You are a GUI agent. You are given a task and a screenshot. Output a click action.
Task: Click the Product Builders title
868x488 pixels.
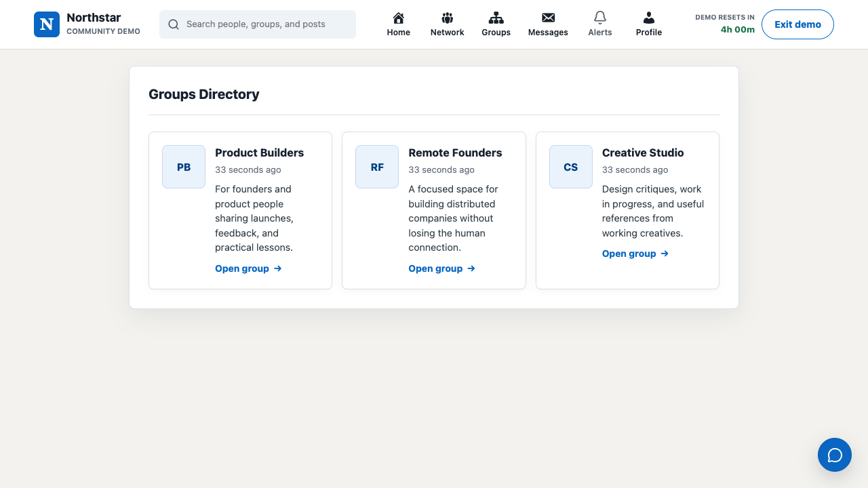pyautogui.click(x=260, y=152)
